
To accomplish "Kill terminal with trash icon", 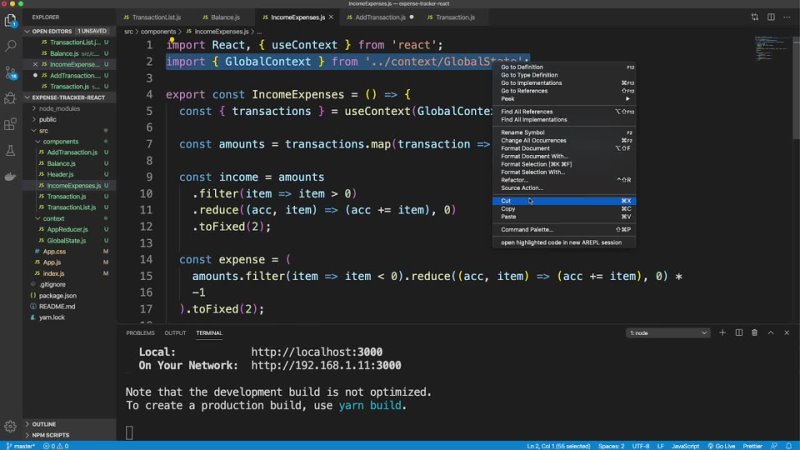I will tap(755, 333).
